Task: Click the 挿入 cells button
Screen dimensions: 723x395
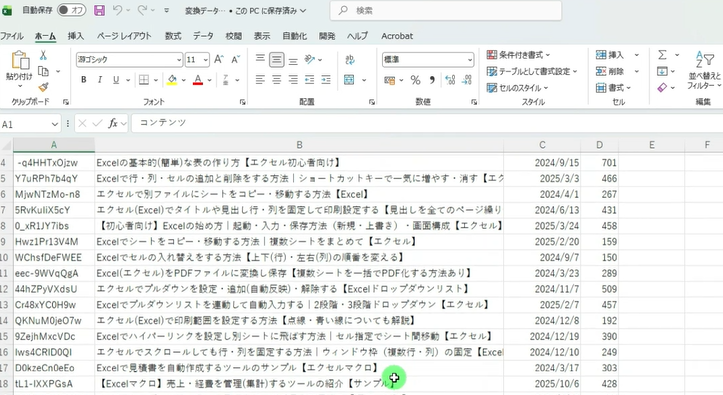Action: (610, 55)
